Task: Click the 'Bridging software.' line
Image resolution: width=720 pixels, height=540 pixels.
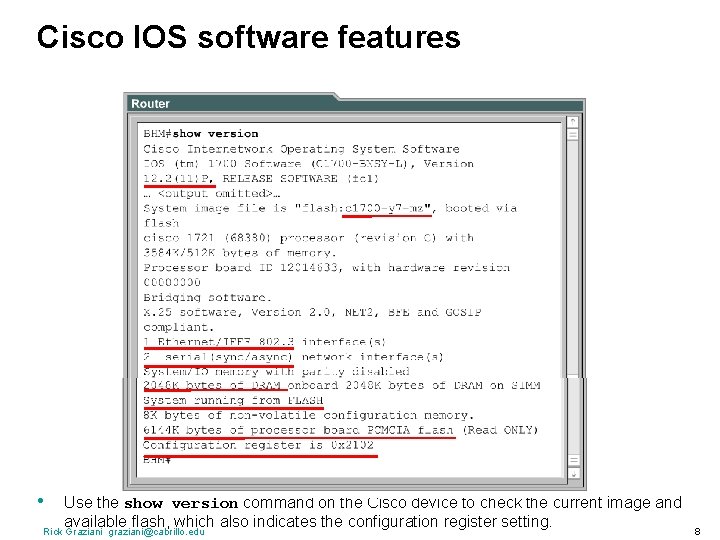Action: pyautogui.click(x=208, y=297)
